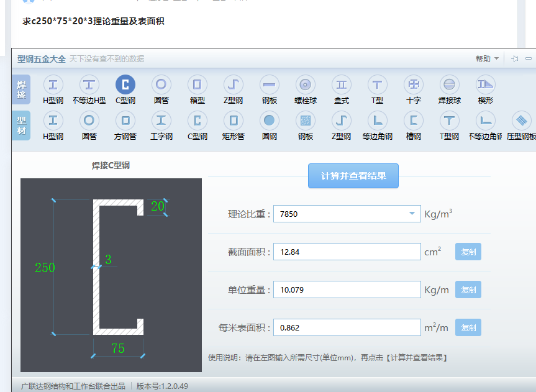Viewport: 536px width, 392px height.
Task: Toggle the window pin icon
Action: pos(514,58)
